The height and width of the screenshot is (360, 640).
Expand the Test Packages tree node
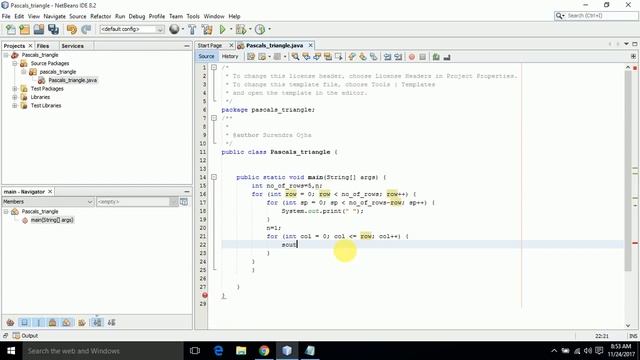click(x=15, y=89)
